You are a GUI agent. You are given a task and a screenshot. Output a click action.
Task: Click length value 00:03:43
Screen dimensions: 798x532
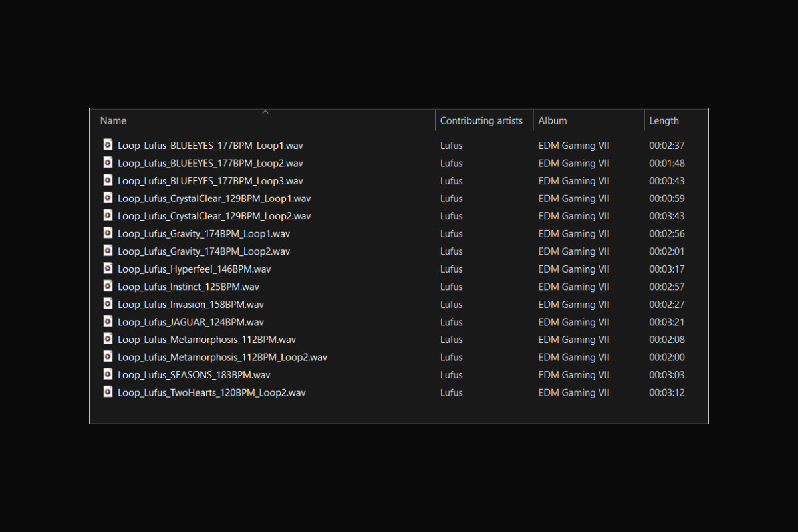click(667, 216)
